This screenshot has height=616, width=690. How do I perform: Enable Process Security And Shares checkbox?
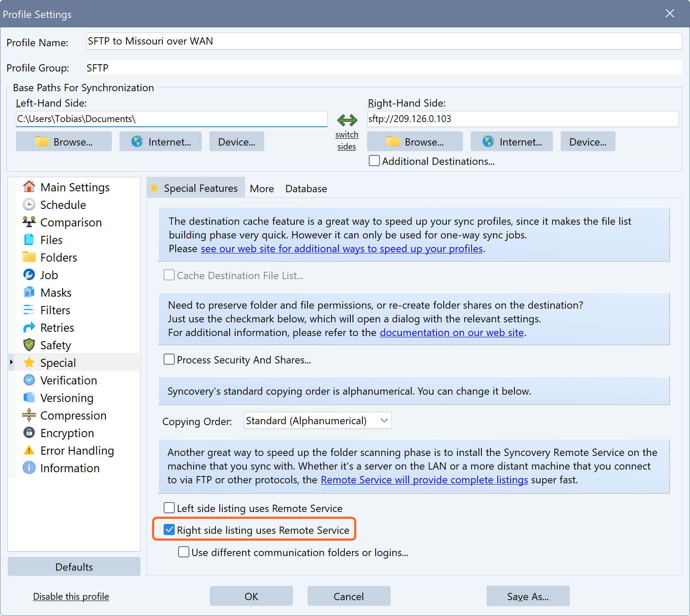coord(169,360)
